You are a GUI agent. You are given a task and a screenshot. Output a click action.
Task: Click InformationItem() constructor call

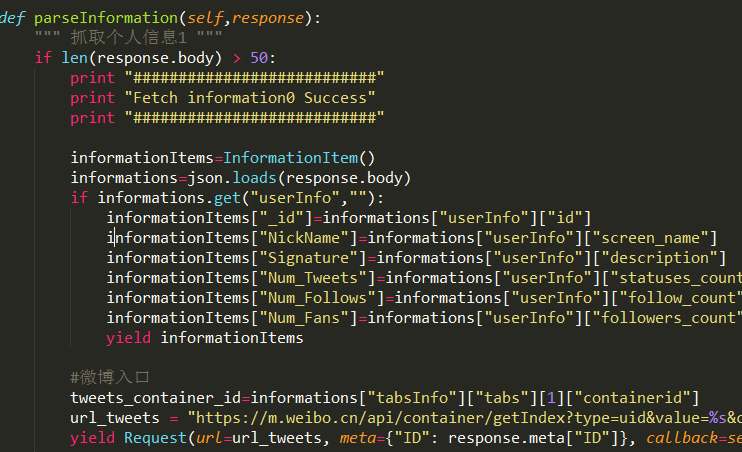click(x=299, y=158)
